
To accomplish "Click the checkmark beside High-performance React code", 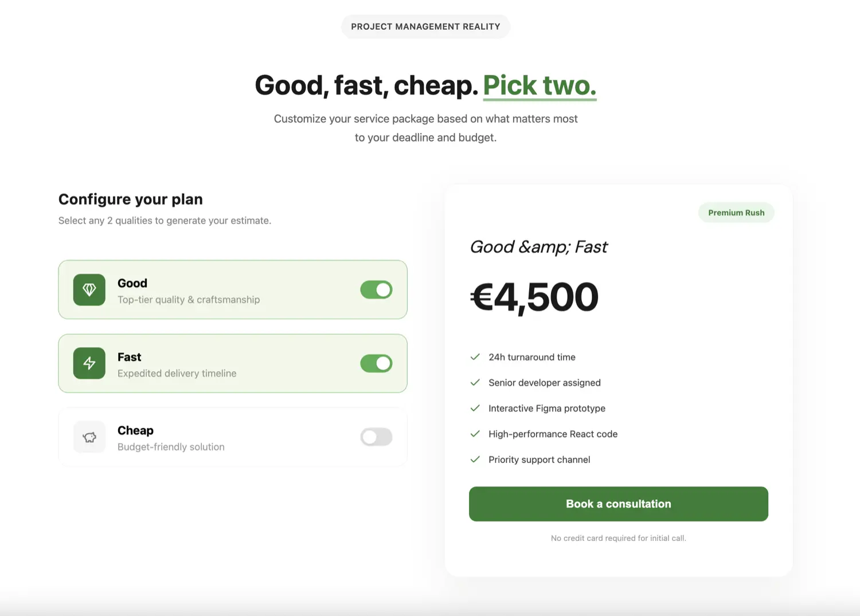I will (475, 434).
